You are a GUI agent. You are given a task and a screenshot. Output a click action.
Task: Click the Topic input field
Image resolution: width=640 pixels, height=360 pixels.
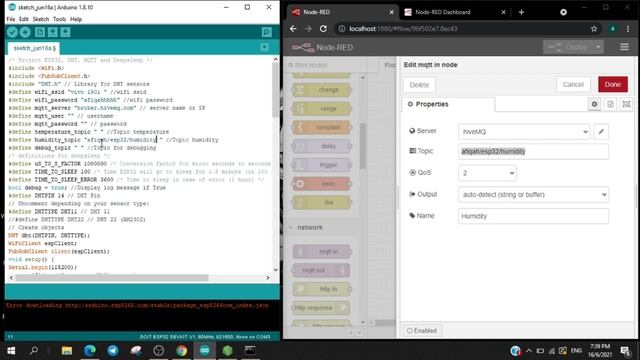533,151
